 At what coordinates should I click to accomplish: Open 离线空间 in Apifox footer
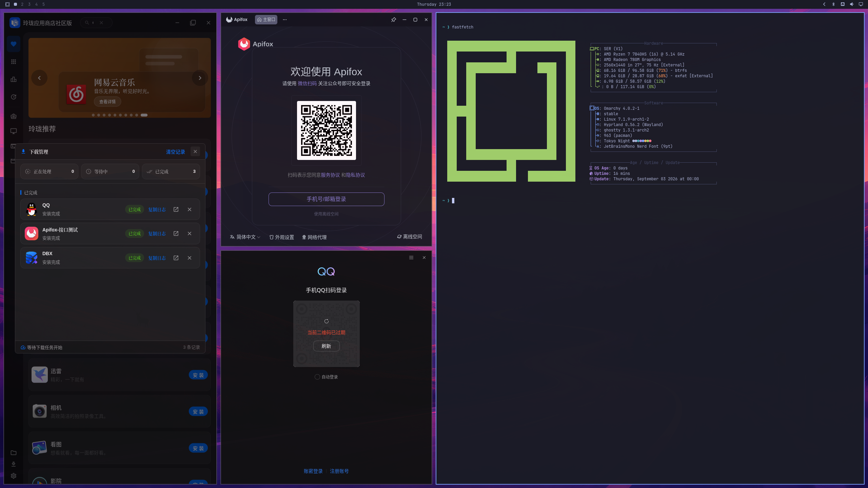(x=410, y=237)
